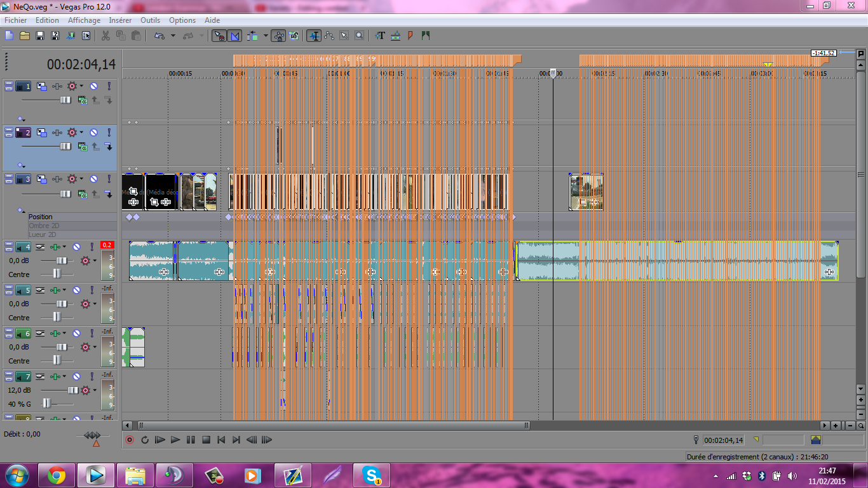Select the Envelope Edit tool

tap(329, 36)
